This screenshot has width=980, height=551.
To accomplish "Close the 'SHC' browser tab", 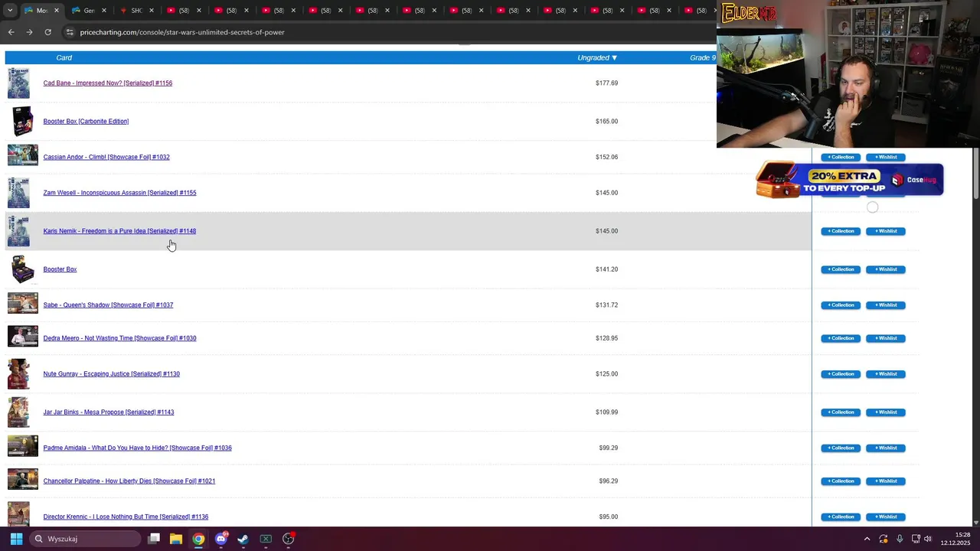I will pyautogui.click(x=152, y=10).
